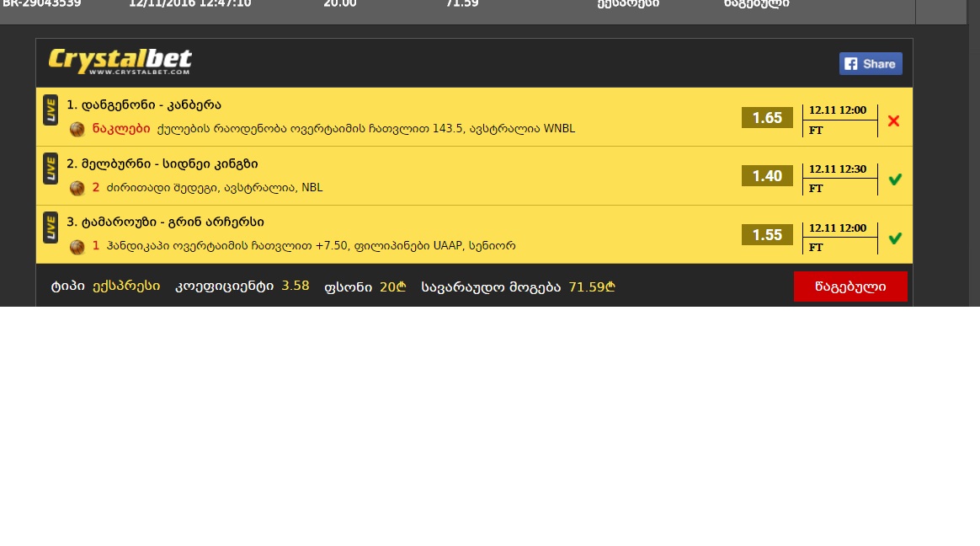
Task: Click the green check beside 1.40
Action: [x=895, y=179]
